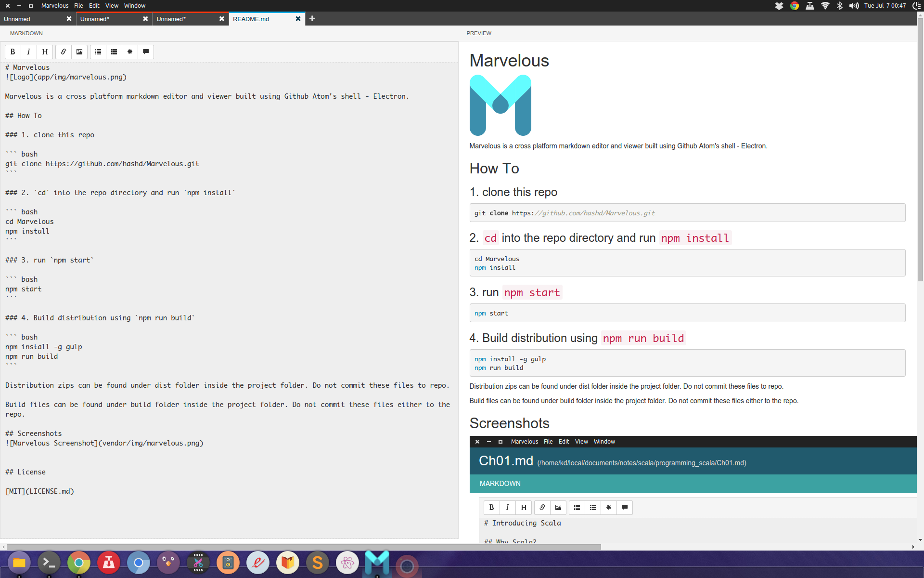Open the Wi-Fi indicator in the system tray

(x=825, y=6)
